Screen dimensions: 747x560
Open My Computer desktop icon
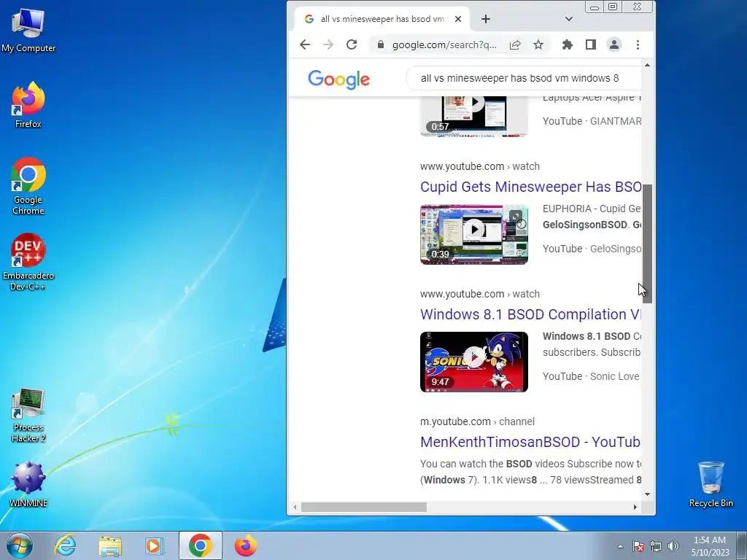point(28,29)
